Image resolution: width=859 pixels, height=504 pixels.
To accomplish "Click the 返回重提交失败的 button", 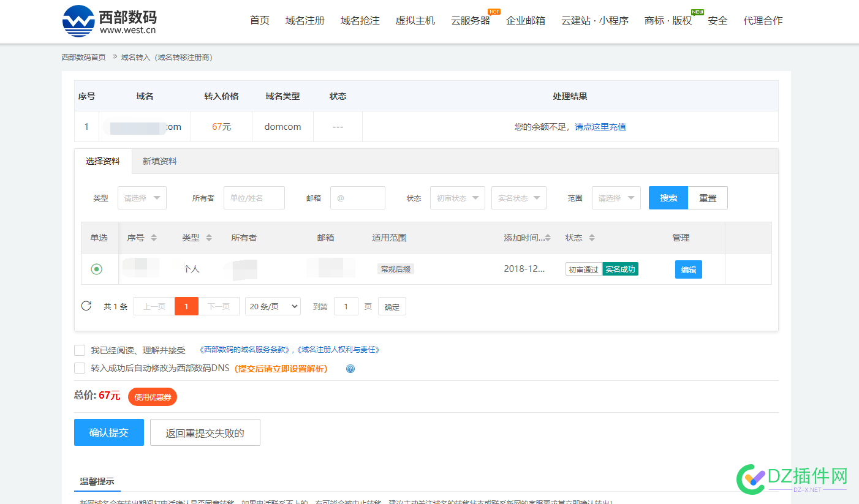I will [x=205, y=432].
